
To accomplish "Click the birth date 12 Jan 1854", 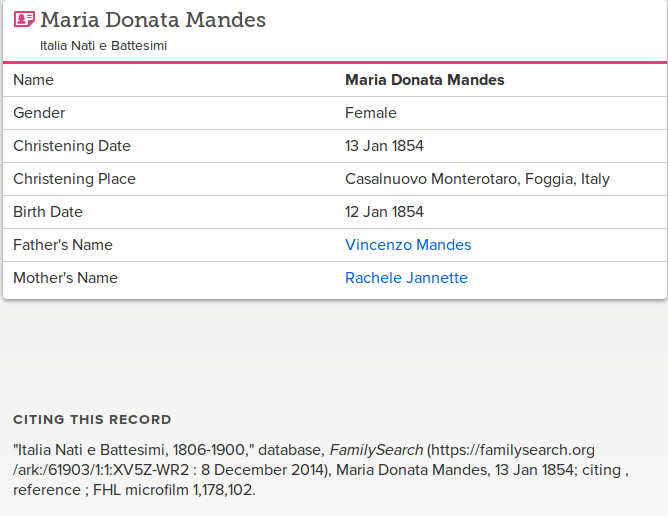I will coord(384,212).
